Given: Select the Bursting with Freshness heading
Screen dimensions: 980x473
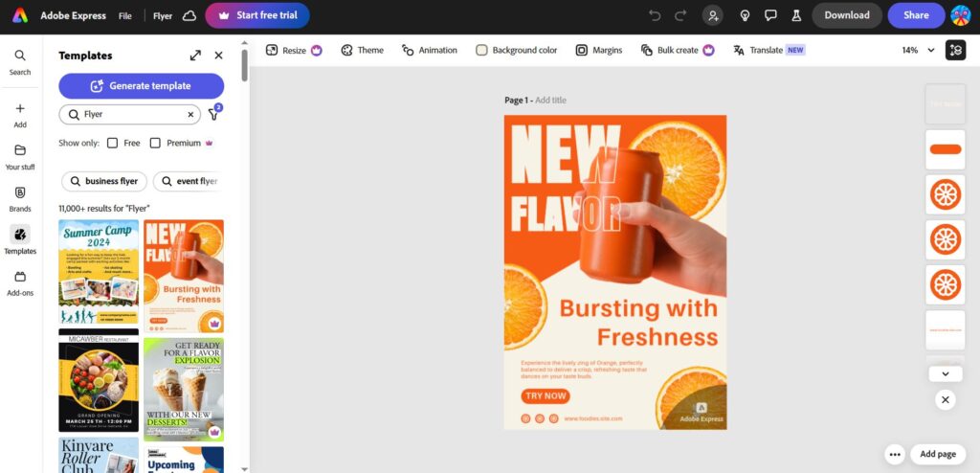Looking at the screenshot, I should pos(638,323).
